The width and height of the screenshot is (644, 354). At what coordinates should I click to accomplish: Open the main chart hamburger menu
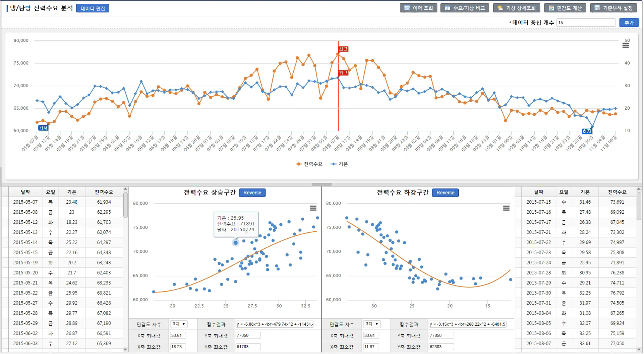tap(625, 45)
